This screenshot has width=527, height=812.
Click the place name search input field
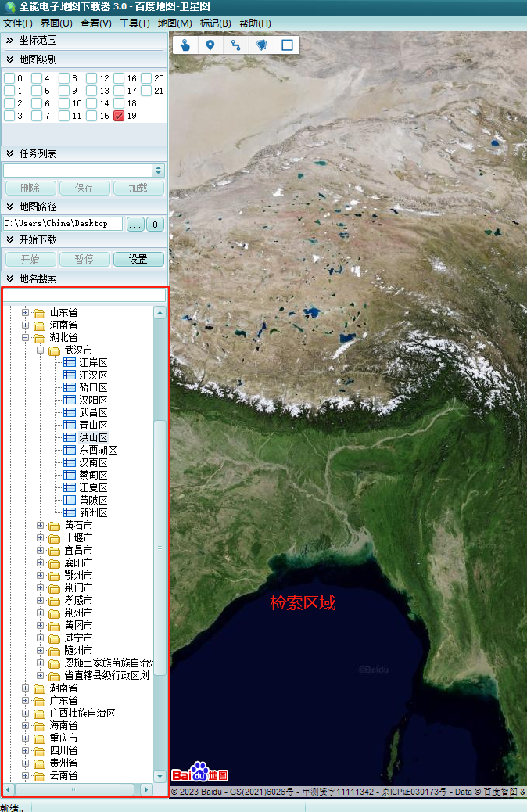point(84,295)
